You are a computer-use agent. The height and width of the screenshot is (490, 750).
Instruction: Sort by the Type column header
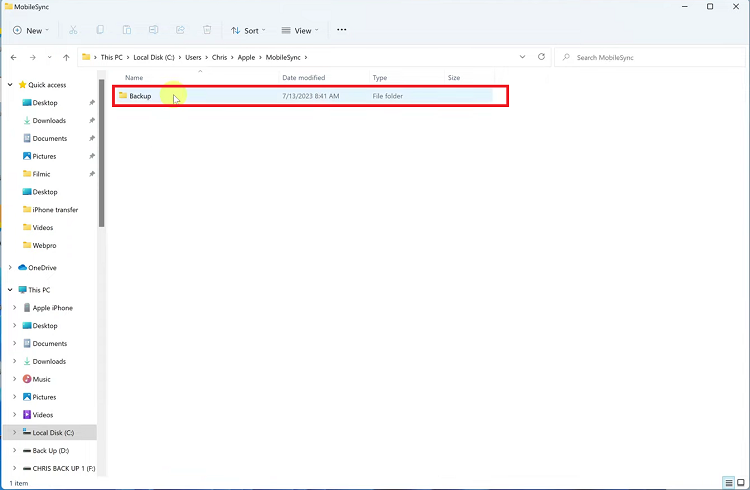pyautogui.click(x=380, y=78)
